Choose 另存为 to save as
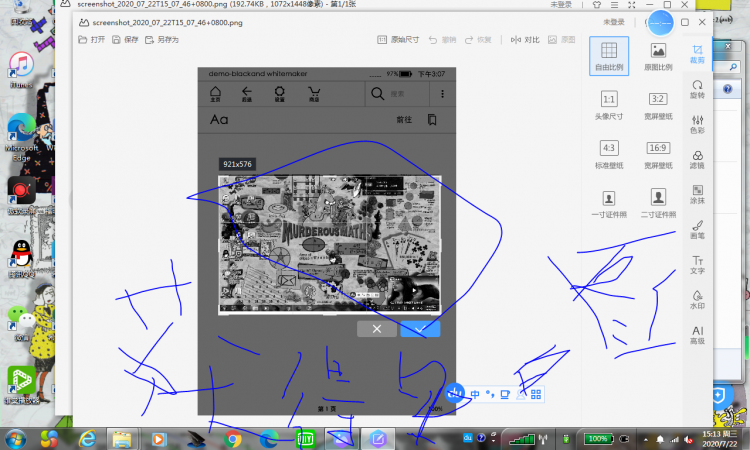The width and height of the screenshot is (750, 450). click(x=162, y=40)
